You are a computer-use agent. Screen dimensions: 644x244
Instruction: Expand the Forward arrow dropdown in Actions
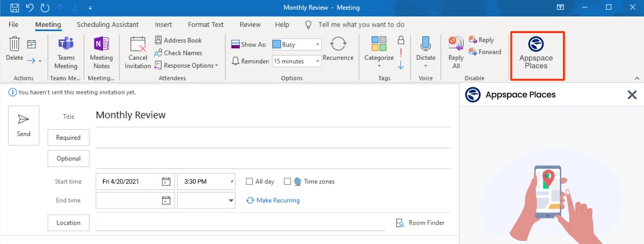pyautogui.click(x=40, y=62)
